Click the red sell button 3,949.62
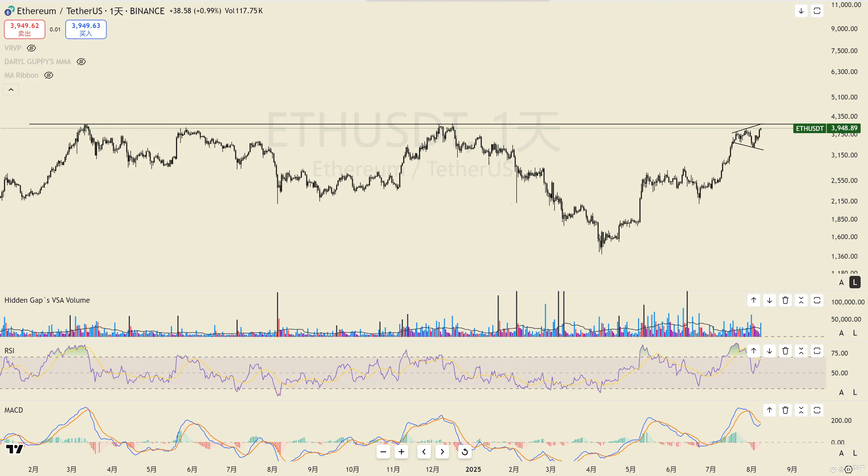This screenshot has width=868, height=476. pyautogui.click(x=25, y=29)
